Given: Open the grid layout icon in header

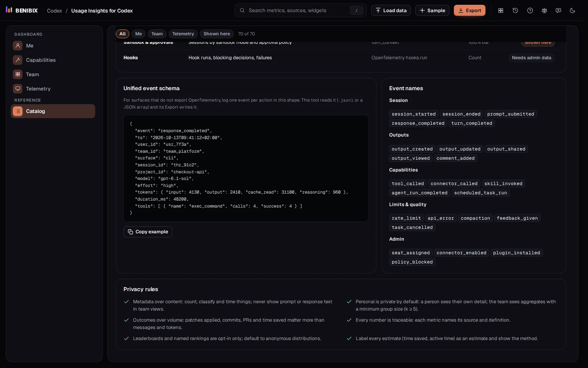Looking at the screenshot, I should point(501,10).
